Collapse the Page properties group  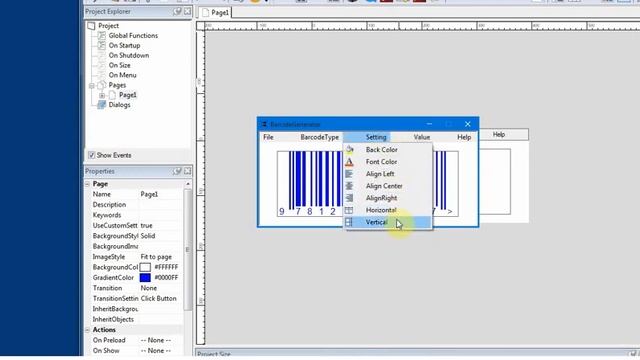tap(87, 184)
